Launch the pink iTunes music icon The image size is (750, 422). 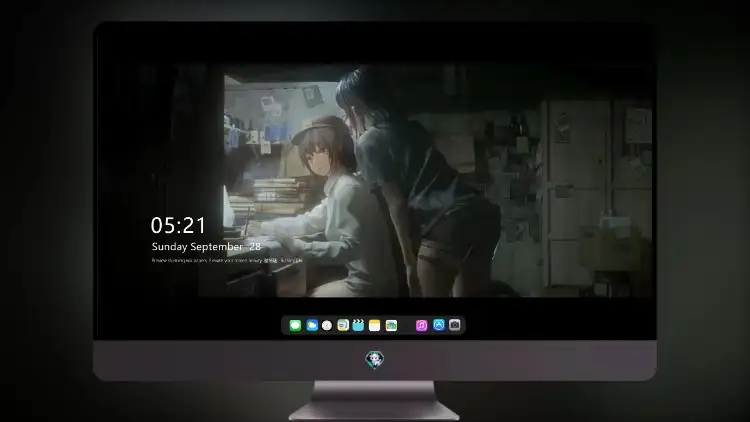[x=421, y=325]
